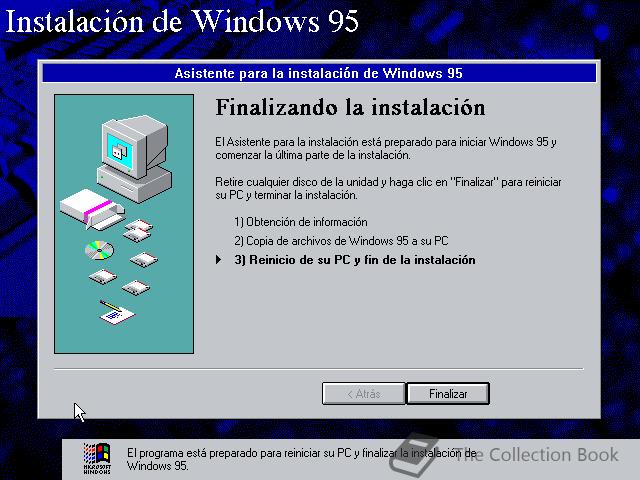Image resolution: width=640 pixels, height=480 pixels.
Task: Click the notepad and pencil icon
Action: (x=117, y=312)
